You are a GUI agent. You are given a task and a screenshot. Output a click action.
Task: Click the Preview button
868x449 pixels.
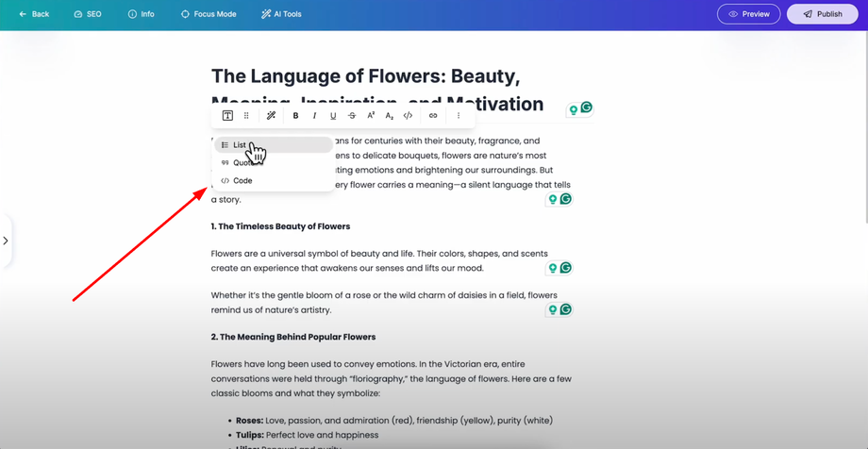[x=748, y=14]
